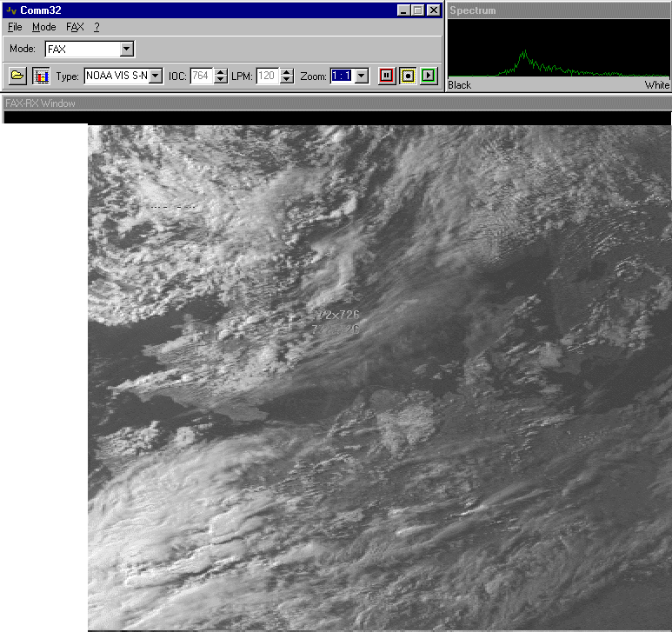The image size is (672, 632).
Task: Open the ? help menu
Action: [96, 27]
